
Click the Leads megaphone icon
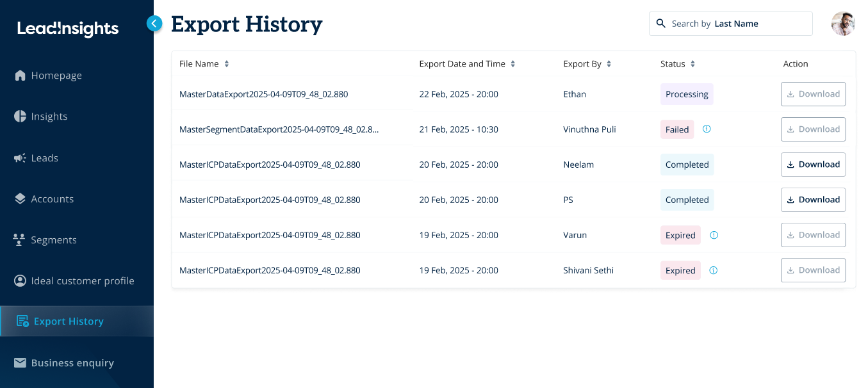[x=20, y=158]
